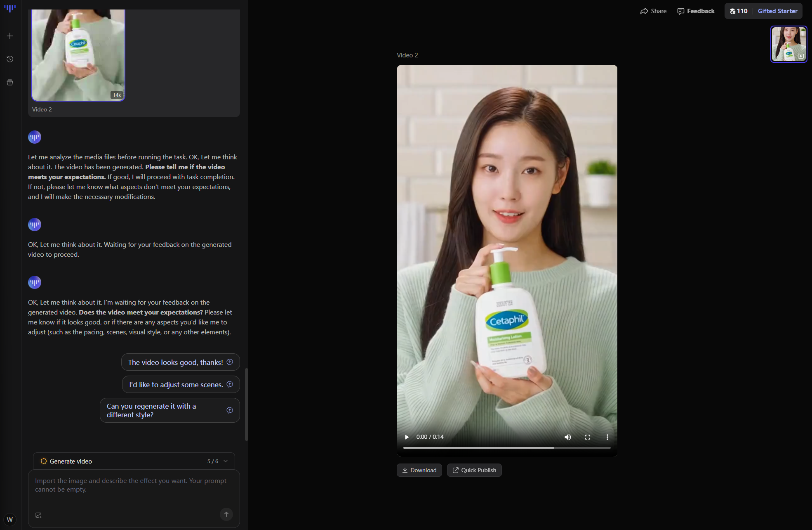Click the Download button
This screenshot has height=530, width=812.
[x=419, y=470]
